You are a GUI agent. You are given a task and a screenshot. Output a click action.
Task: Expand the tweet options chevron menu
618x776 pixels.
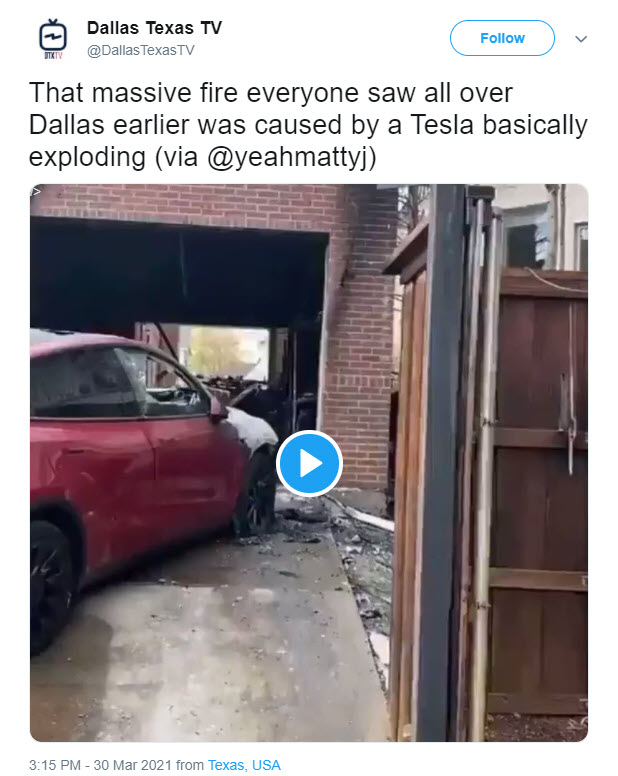pos(581,39)
